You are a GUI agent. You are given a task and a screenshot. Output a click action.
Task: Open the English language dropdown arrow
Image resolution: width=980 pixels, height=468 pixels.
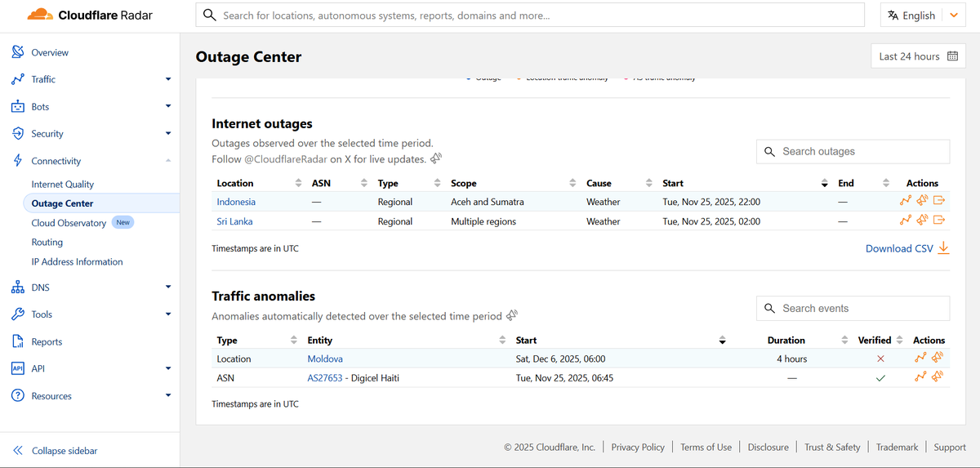[x=954, y=15]
